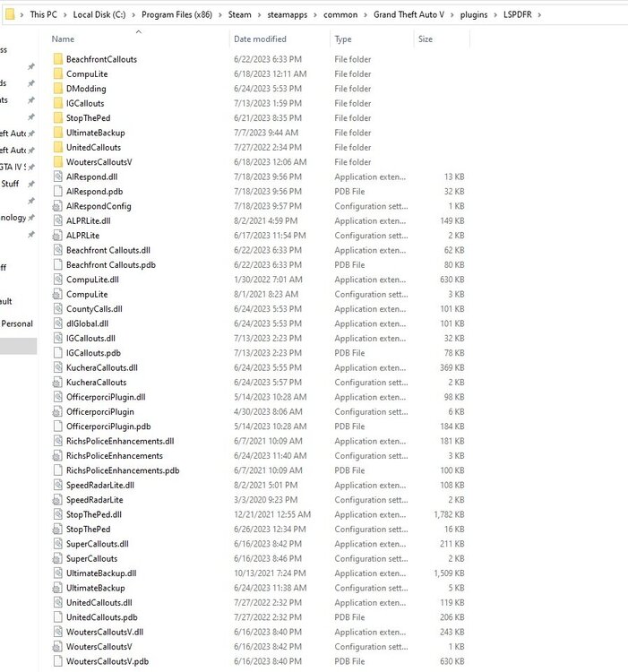Expand the chevron after Steam breadcrumb
The height and width of the screenshot is (672, 628).
[x=259, y=15]
